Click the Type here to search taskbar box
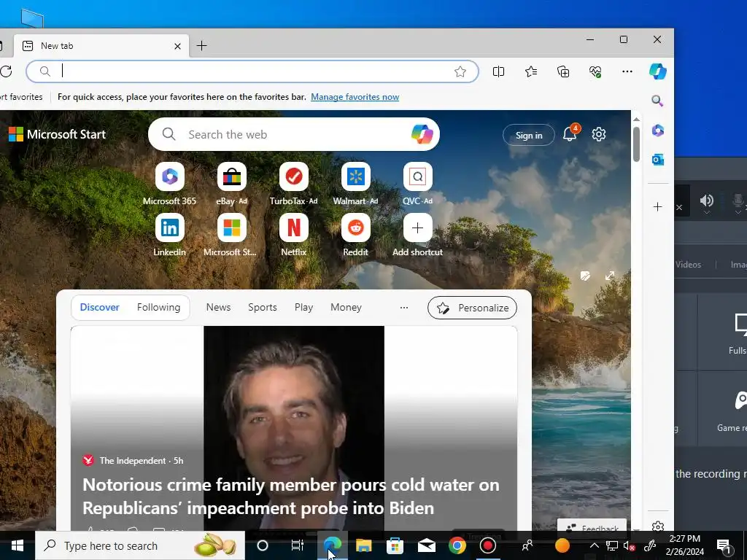747x560 pixels. (x=140, y=545)
